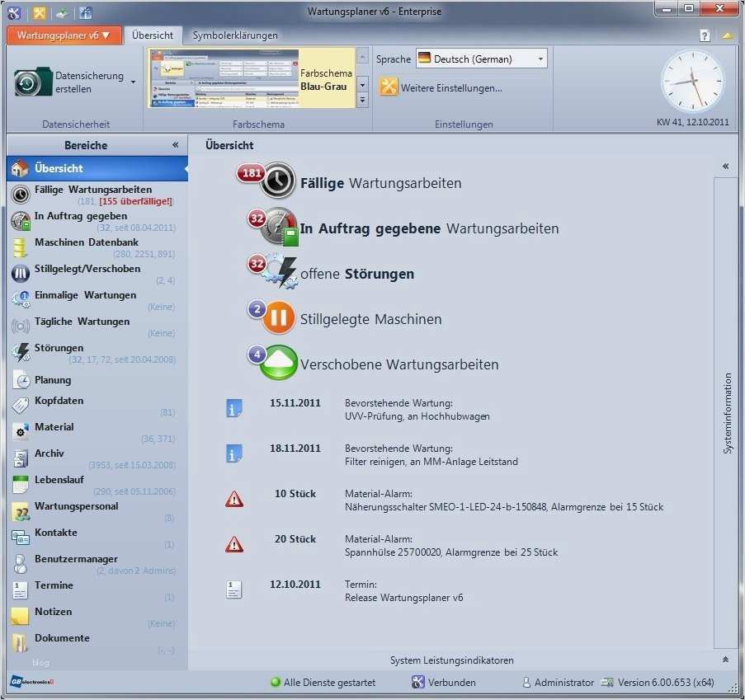
Task: Open Maschinen Datenbank database icon
Action: (20, 247)
